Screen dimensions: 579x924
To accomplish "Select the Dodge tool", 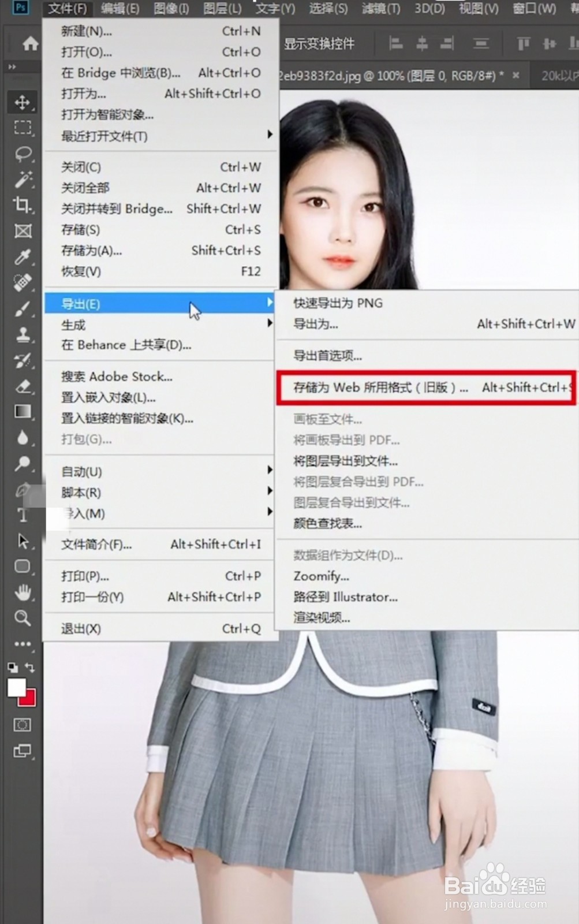I will tap(23, 463).
